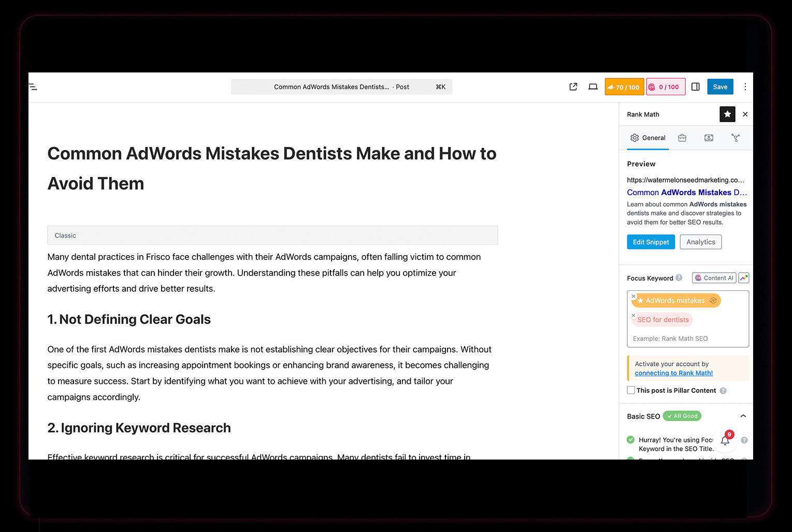The width and height of the screenshot is (792, 532).
Task: Switch to the Social share tab icon
Action: point(736,138)
